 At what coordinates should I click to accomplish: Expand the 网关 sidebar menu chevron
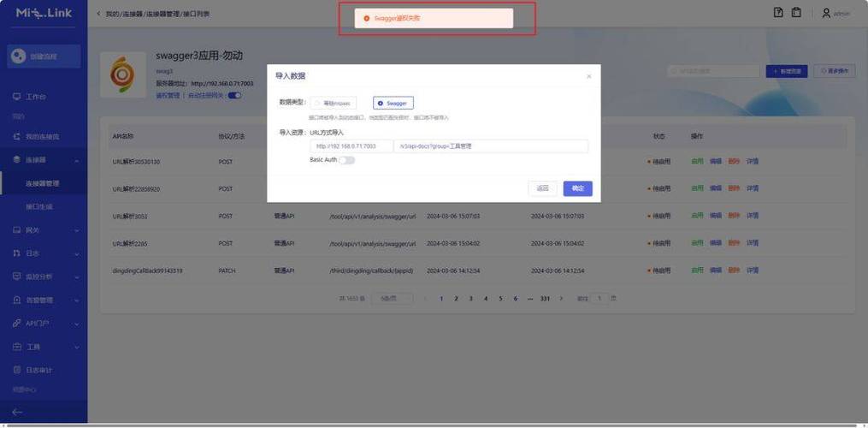(76, 230)
